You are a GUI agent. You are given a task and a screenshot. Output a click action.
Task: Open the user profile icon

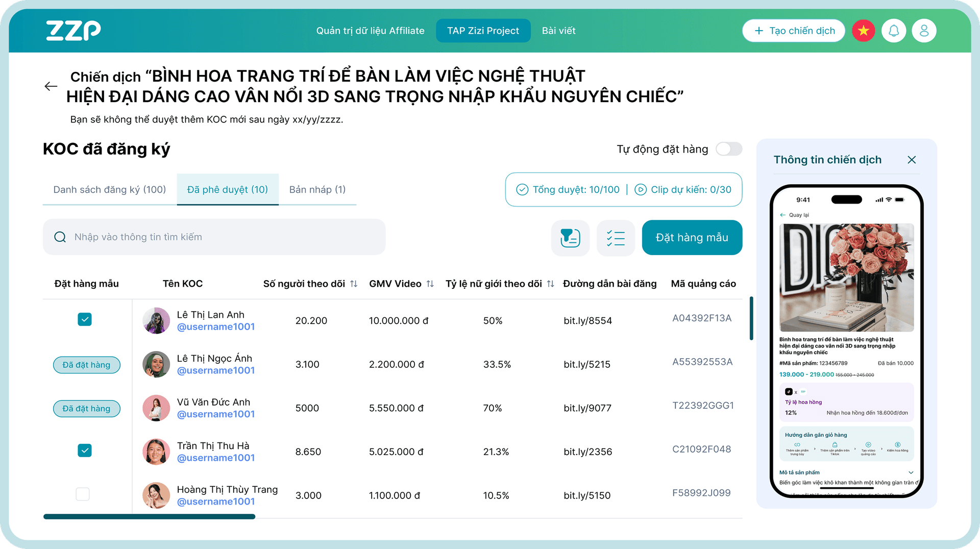924,31
